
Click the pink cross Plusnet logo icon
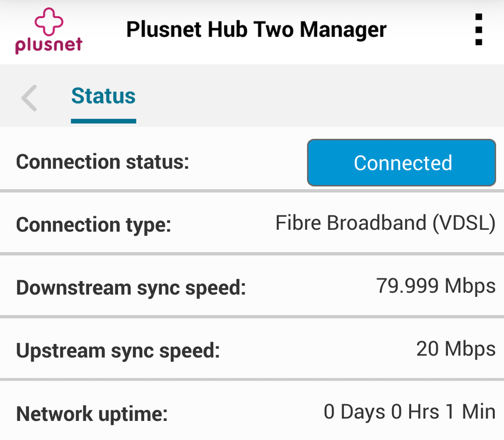pos(48,23)
